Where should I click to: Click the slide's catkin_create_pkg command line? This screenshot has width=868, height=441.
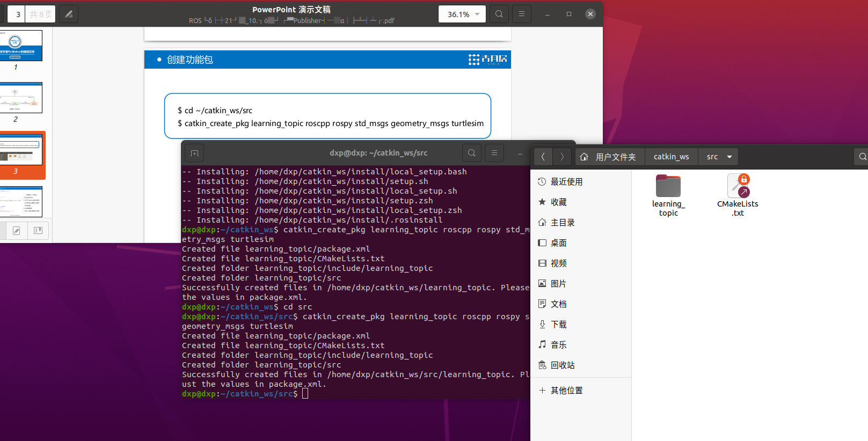tap(331, 123)
